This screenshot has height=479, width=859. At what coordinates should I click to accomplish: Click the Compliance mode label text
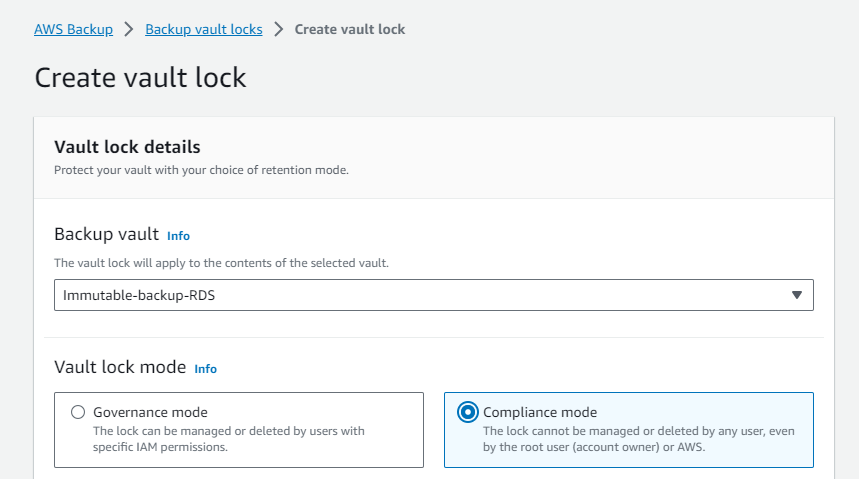tap(540, 412)
